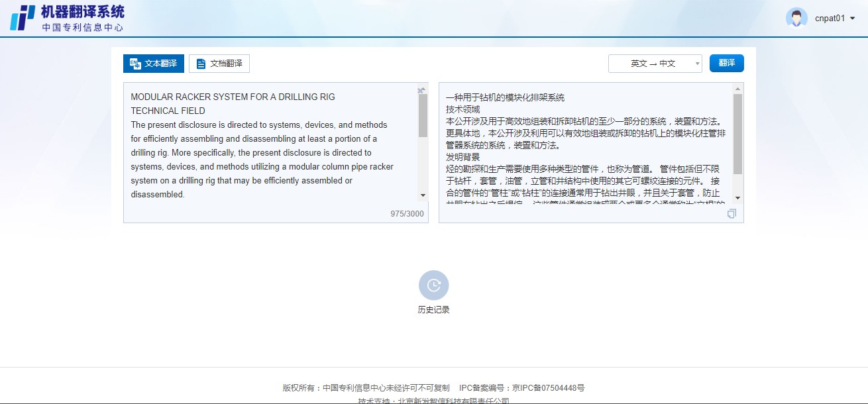Click the source text scrollbar thumb

tap(423, 116)
